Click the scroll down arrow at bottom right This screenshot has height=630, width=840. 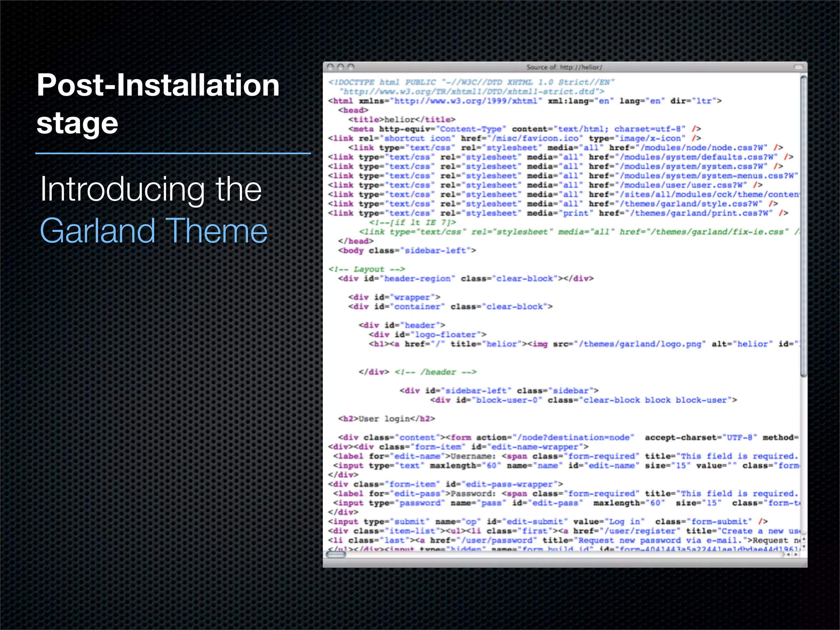pos(804,547)
